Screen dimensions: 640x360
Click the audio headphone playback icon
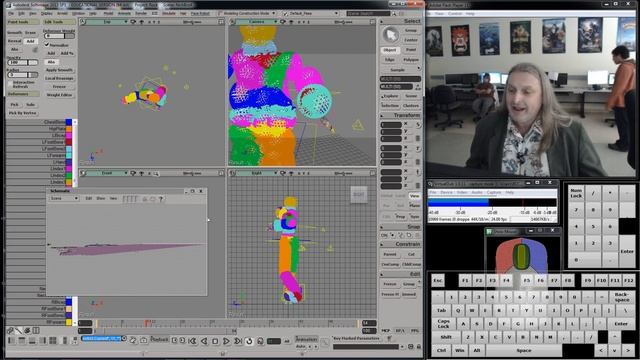pyautogui.click(x=260, y=341)
